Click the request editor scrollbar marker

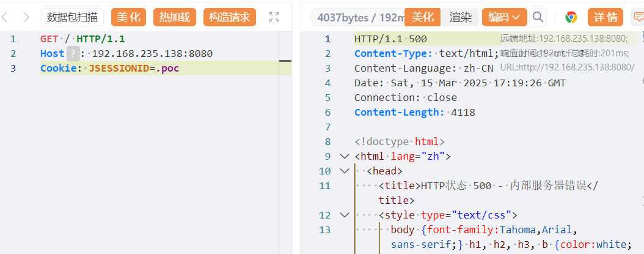pyautogui.click(x=285, y=61)
